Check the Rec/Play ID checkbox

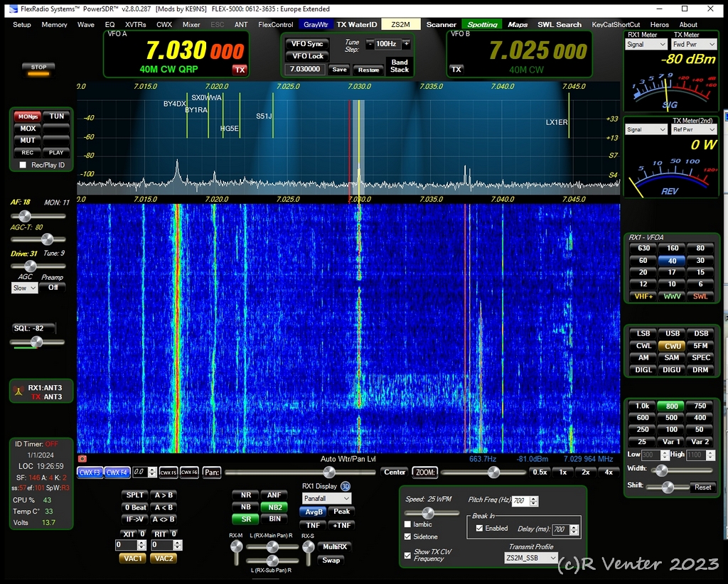23,165
